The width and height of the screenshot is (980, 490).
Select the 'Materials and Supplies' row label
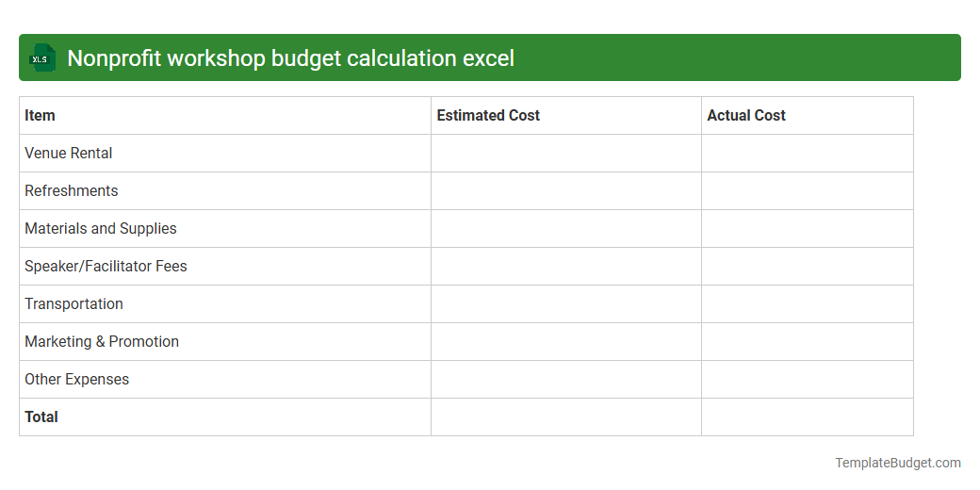pyautogui.click(x=101, y=229)
